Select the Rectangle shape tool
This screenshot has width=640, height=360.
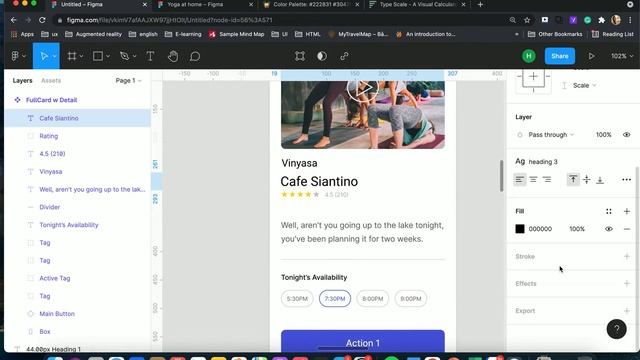click(98, 56)
